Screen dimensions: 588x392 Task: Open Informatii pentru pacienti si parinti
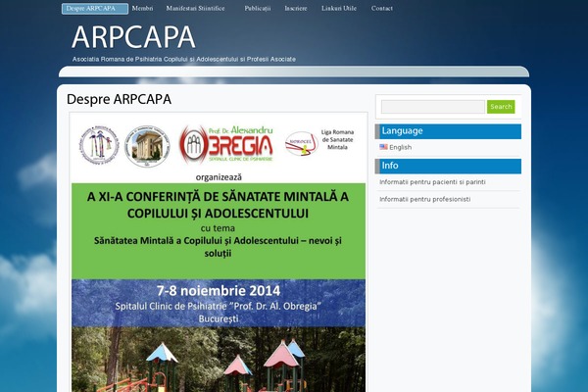click(x=432, y=182)
